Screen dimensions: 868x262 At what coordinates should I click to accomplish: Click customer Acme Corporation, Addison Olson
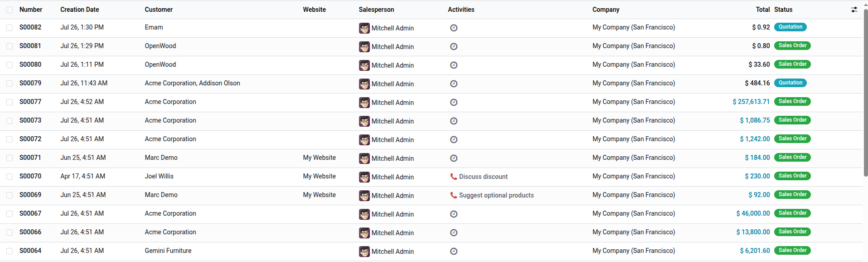(x=192, y=83)
